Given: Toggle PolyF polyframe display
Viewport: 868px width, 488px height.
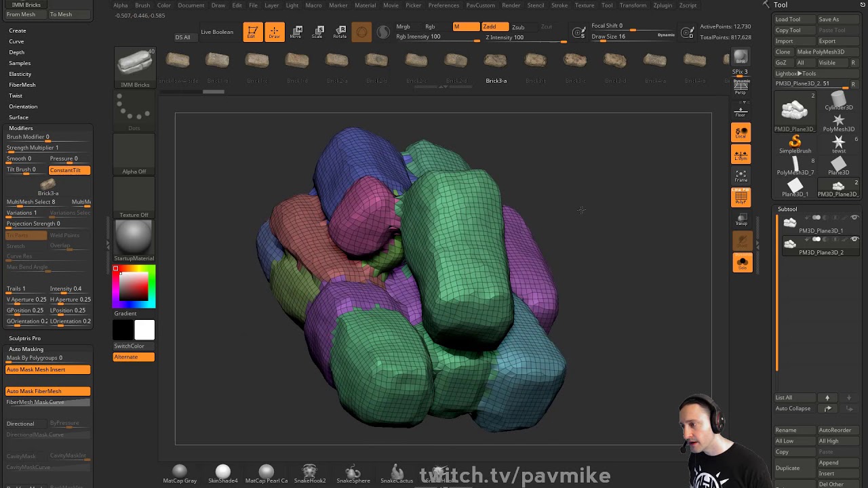Looking at the screenshot, I should click(x=741, y=197).
